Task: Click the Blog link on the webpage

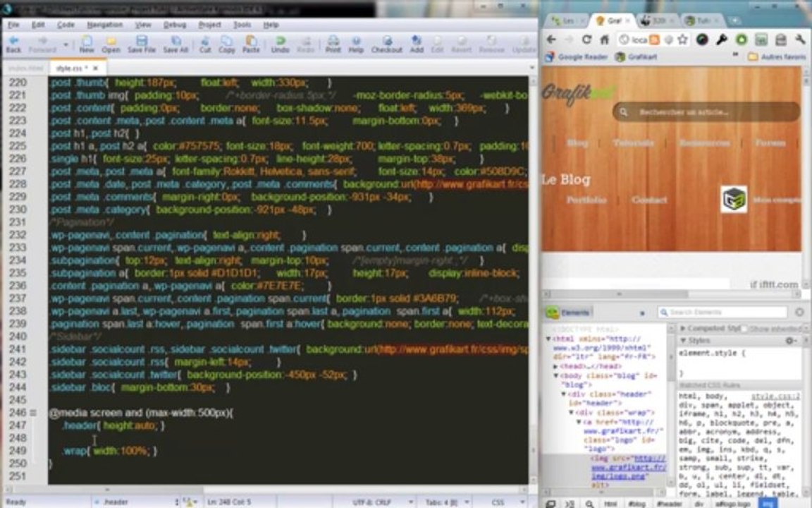Action: (x=577, y=143)
